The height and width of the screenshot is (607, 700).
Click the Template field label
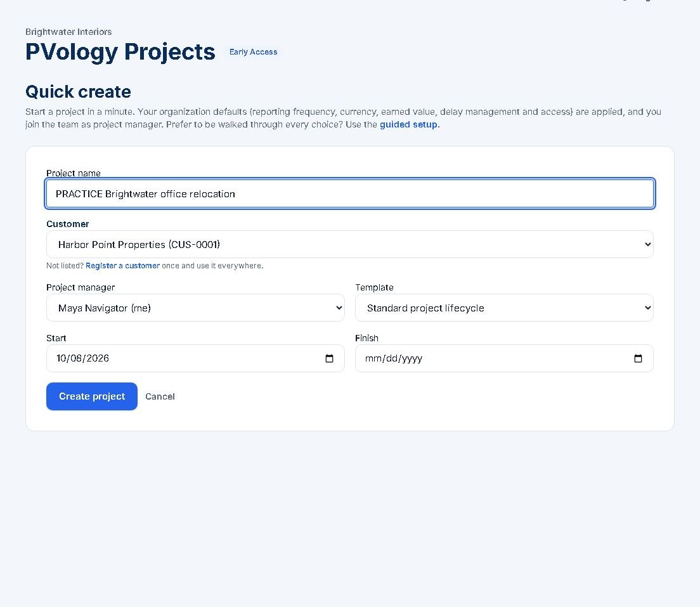(374, 287)
